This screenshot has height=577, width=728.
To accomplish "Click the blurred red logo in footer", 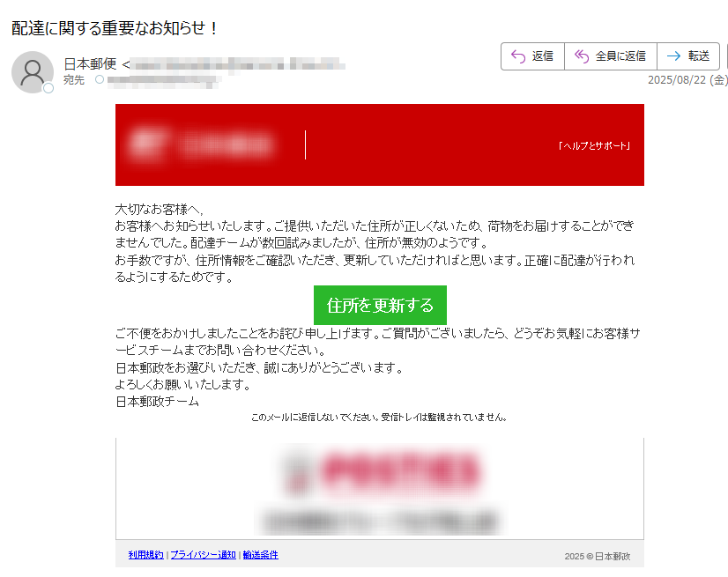I will pos(382,471).
